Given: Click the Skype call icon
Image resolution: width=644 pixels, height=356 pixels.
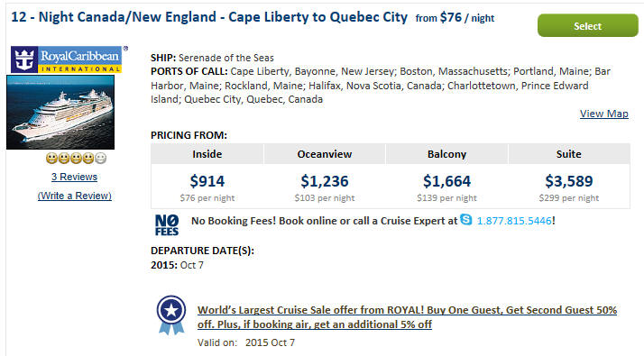Looking at the screenshot, I should (x=466, y=220).
